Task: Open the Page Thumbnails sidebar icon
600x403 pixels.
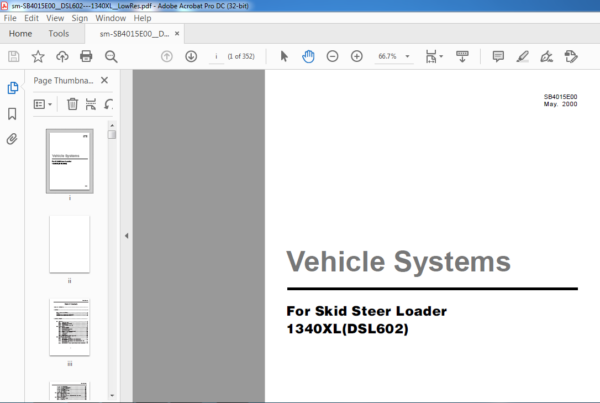Action: click(x=12, y=88)
